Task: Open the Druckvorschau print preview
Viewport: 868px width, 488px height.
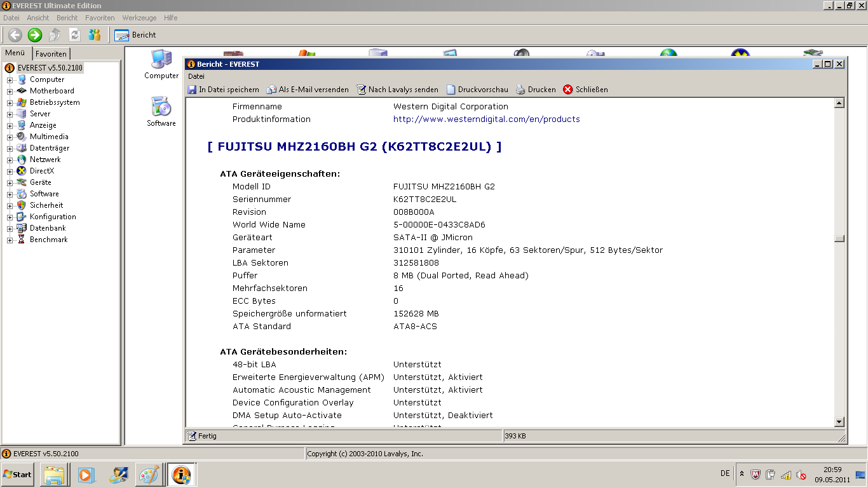Action: [477, 90]
